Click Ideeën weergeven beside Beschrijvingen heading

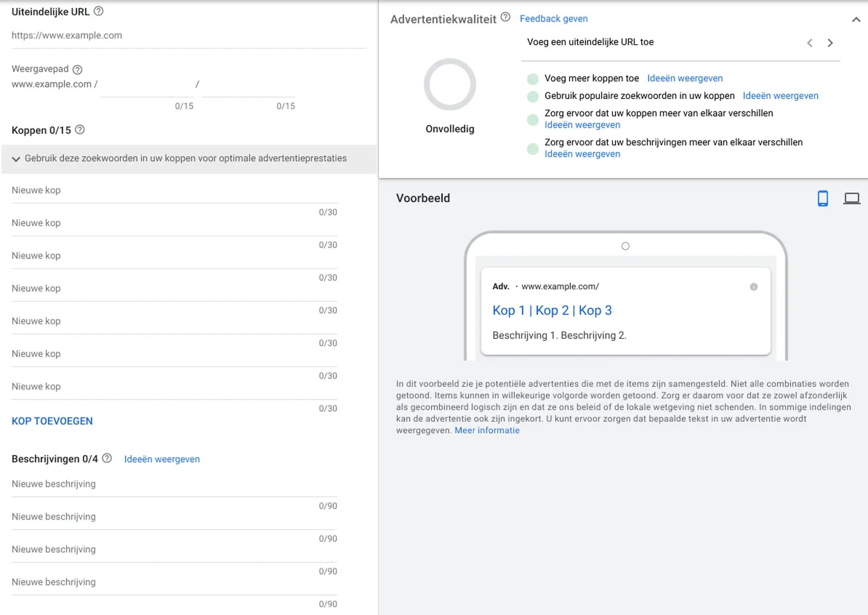coord(162,459)
